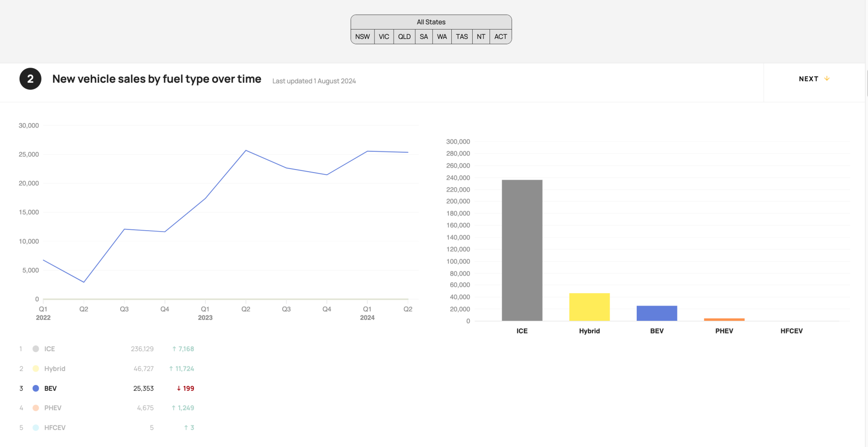Click the Q1 2022 axis label
Image resolution: width=868 pixels, height=447 pixels.
pos(43,313)
